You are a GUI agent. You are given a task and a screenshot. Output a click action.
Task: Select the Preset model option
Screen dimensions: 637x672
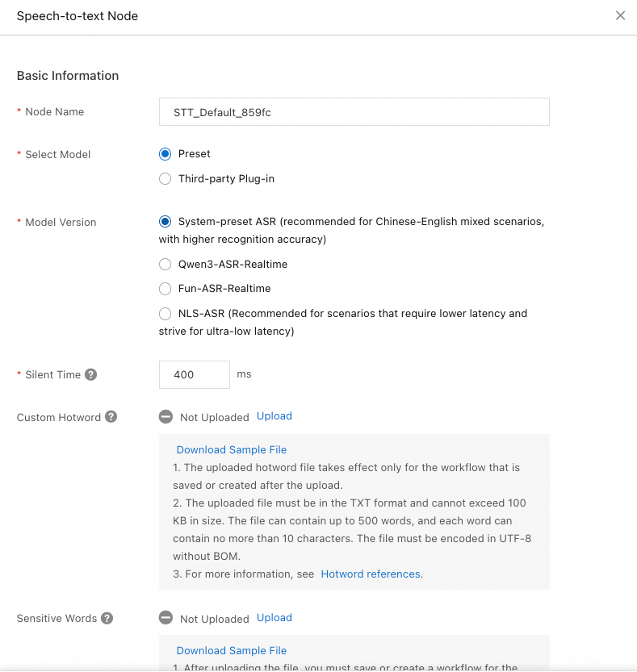166,154
